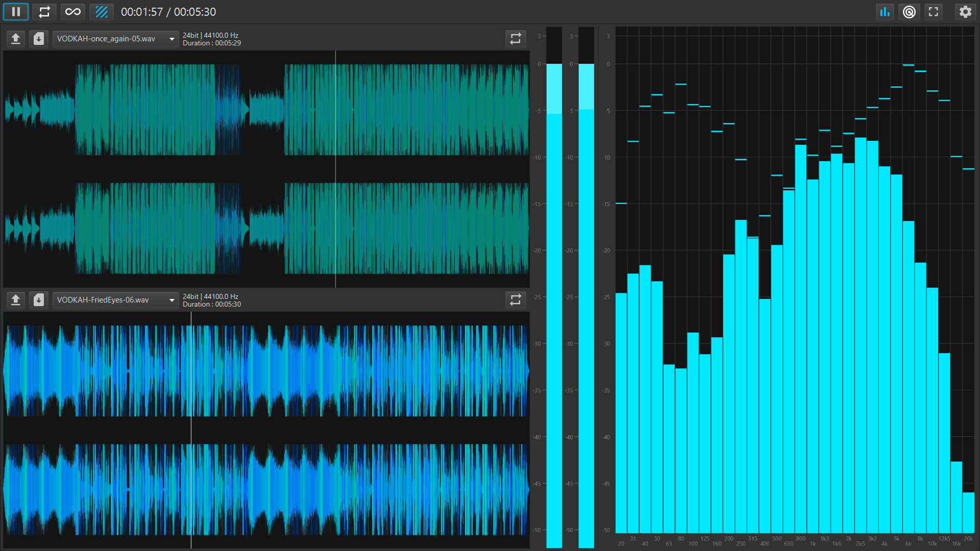Click the 1k frequency label on the spectrum
980x551 pixels.
tap(813, 544)
